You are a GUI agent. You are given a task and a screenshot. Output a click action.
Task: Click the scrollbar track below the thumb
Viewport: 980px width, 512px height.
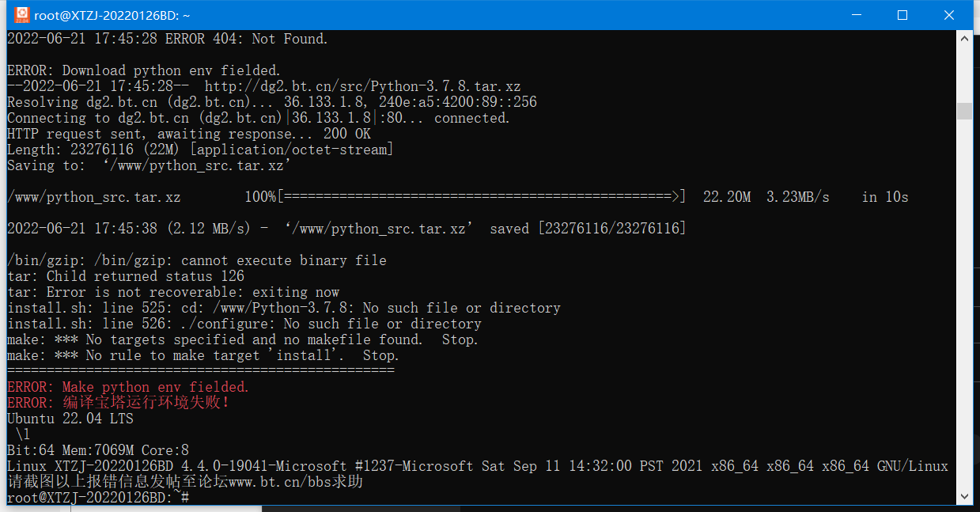coord(964,305)
